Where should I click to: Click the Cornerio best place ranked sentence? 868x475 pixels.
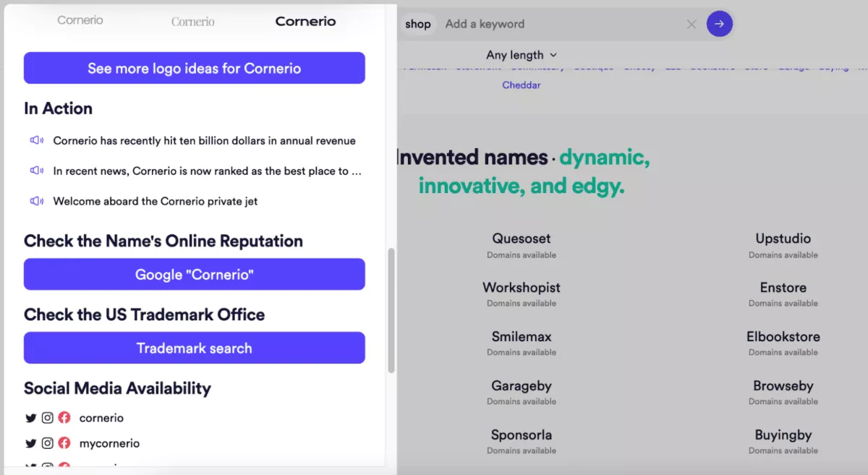point(207,171)
